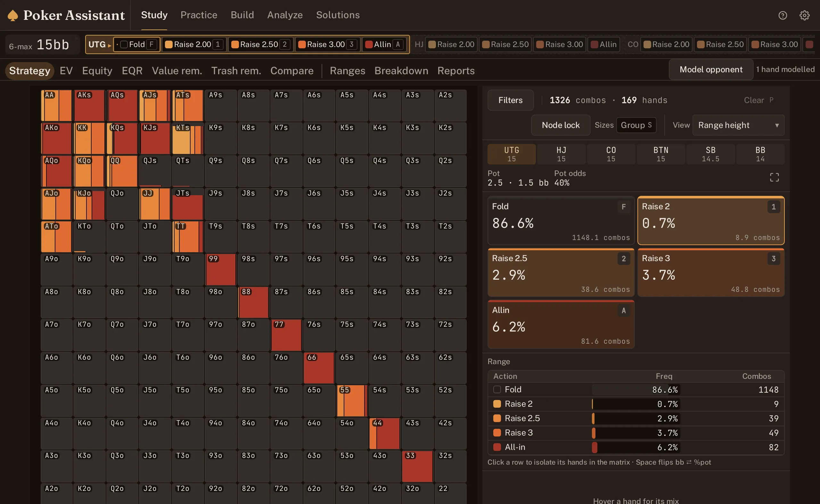Image resolution: width=820 pixels, height=504 pixels.
Task: Click the Filters button
Action: [510, 100]
